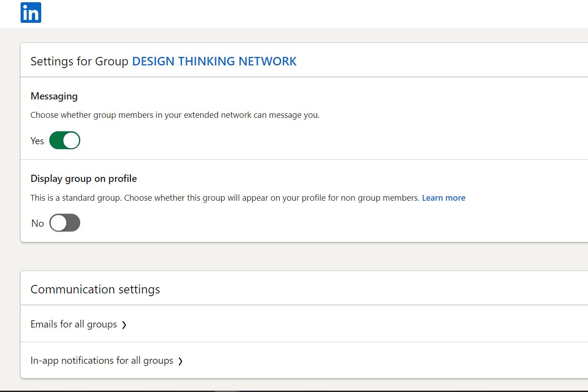This screenshot has width=588, height=392.
Task: Select the Display group on profile heading
Action: click(84, 178)
